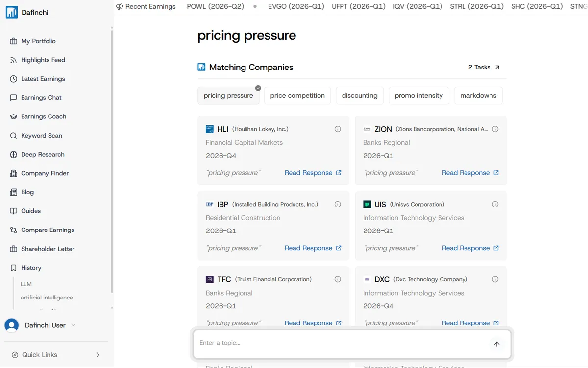Select the promo intensity chip
Viewport: 588px width, 368px height.
coord(419,95)
